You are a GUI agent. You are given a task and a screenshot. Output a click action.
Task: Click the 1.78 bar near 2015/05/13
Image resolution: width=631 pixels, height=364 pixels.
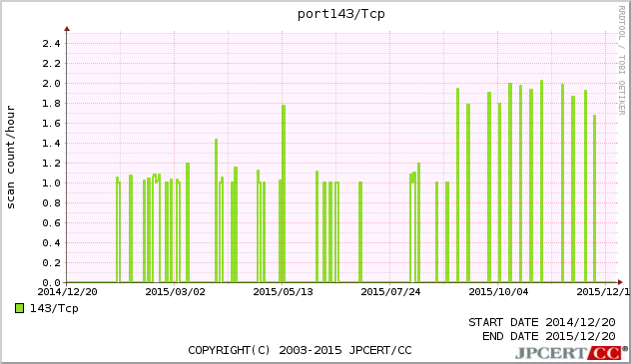coord(284,192)
